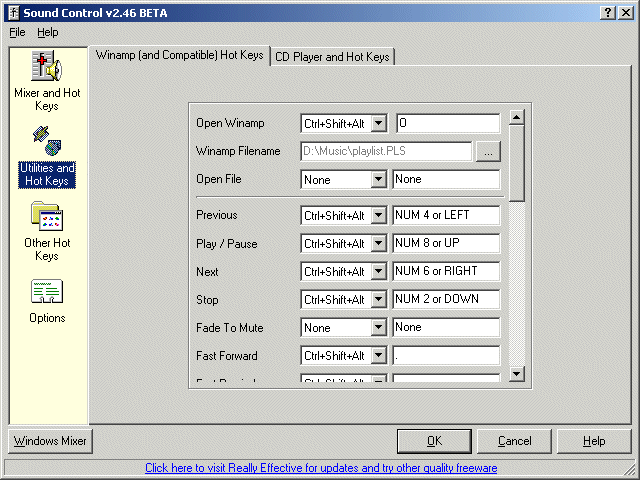Open the Windows Mixer button
This screenshot has width=640, height=480.
click(x=50, y=441)
